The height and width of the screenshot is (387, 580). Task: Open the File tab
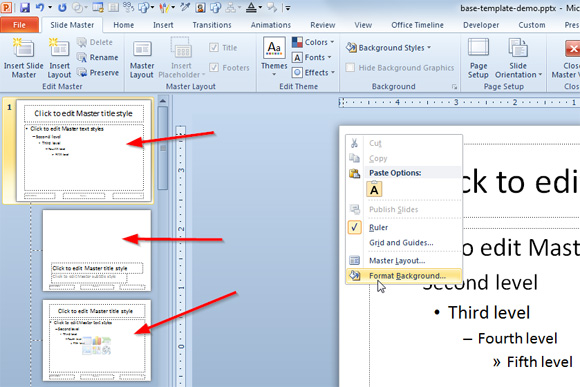[x=19, y=25]
